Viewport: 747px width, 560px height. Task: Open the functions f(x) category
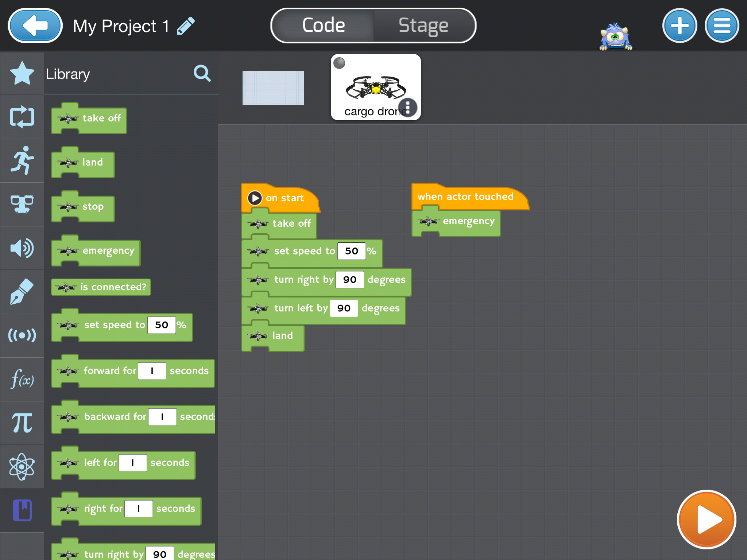coord(21,379)
